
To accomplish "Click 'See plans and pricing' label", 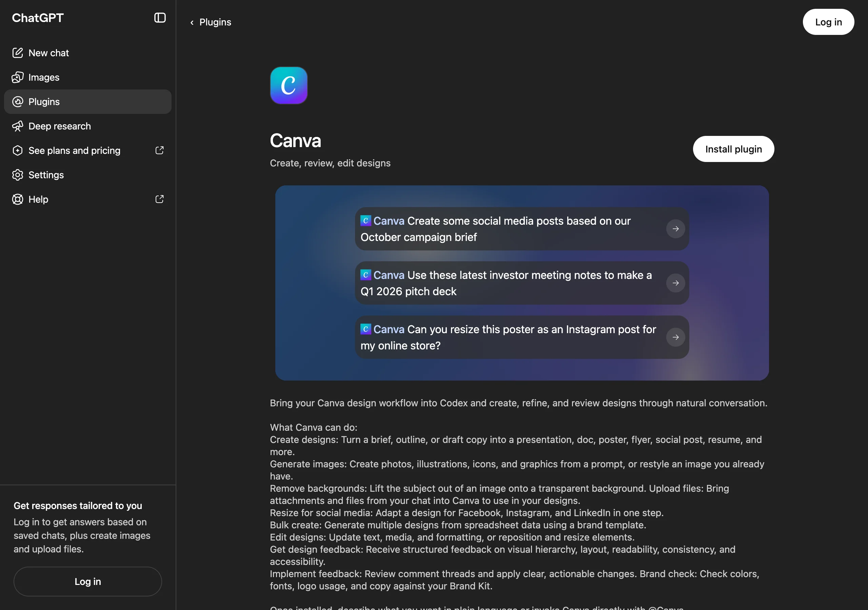I will (x=75, y=150).
